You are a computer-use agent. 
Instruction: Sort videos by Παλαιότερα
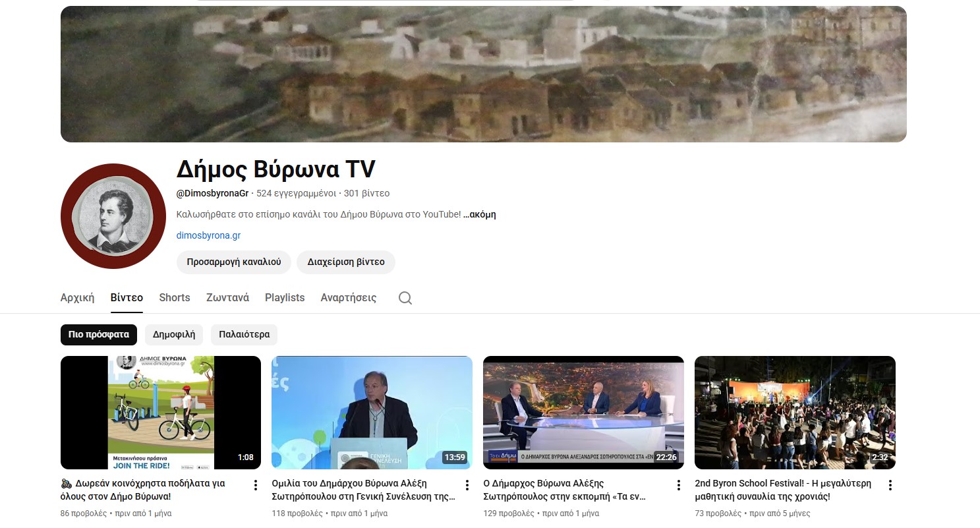click(244, 334)
